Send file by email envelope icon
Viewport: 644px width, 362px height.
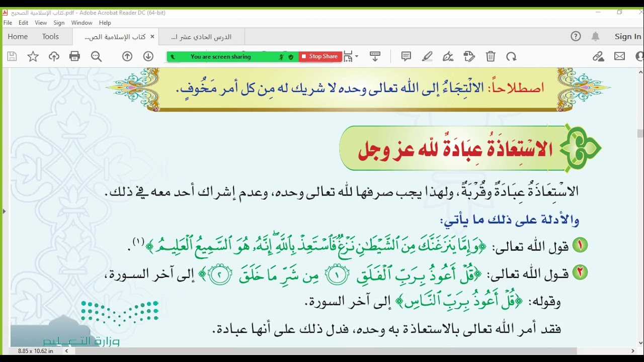point(620,57)
